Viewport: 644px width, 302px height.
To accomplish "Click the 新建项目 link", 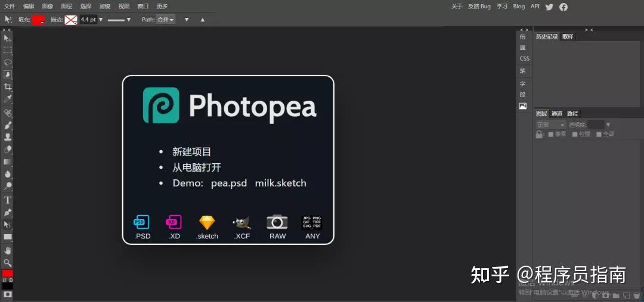I will coord(191,152).
